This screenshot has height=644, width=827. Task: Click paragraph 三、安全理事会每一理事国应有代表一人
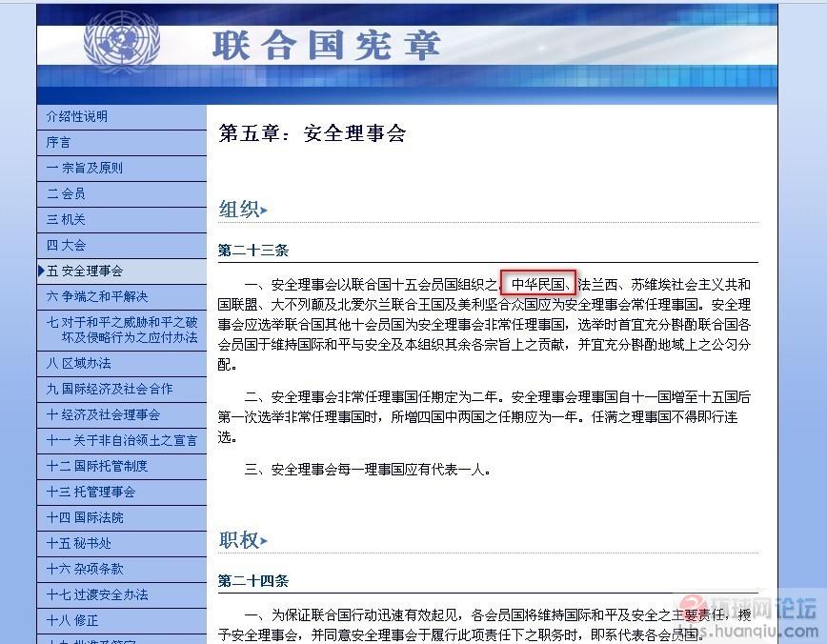368,470
